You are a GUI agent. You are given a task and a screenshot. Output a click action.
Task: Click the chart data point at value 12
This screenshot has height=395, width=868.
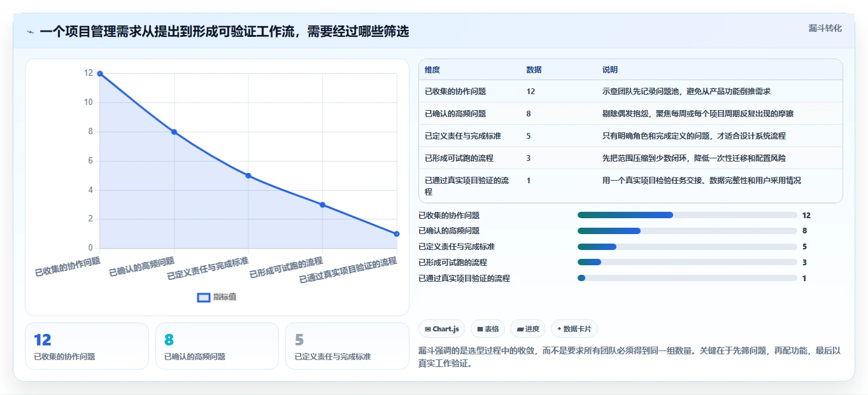point(100,74)
